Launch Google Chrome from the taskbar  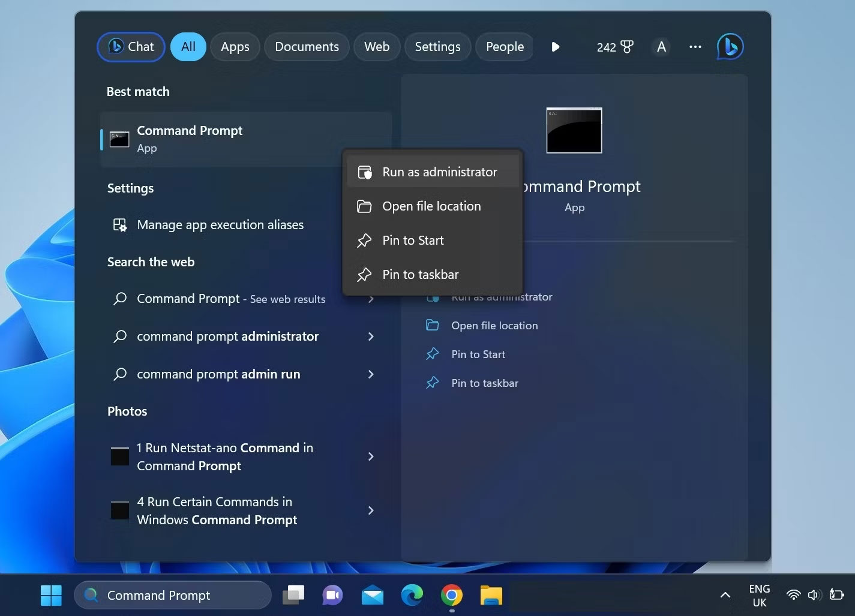click(x=451, y=595)
